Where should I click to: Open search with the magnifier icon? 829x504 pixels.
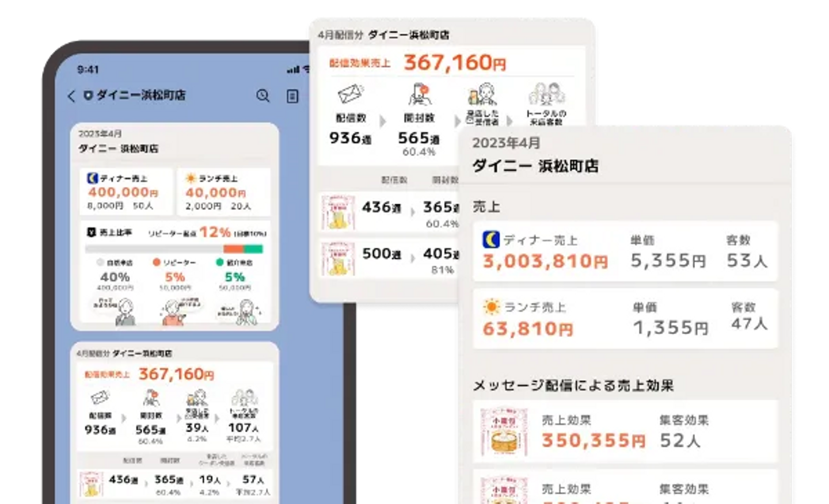pos(263,96)
